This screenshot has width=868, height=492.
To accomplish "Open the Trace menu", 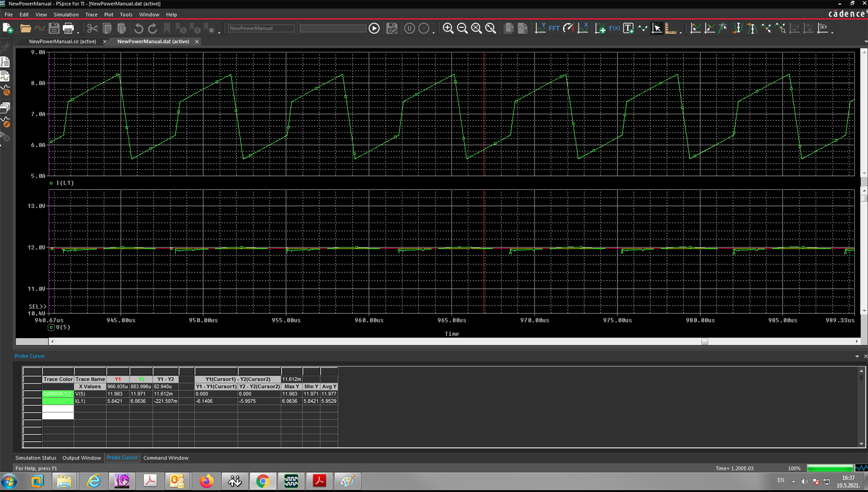I will click(91, 15).
